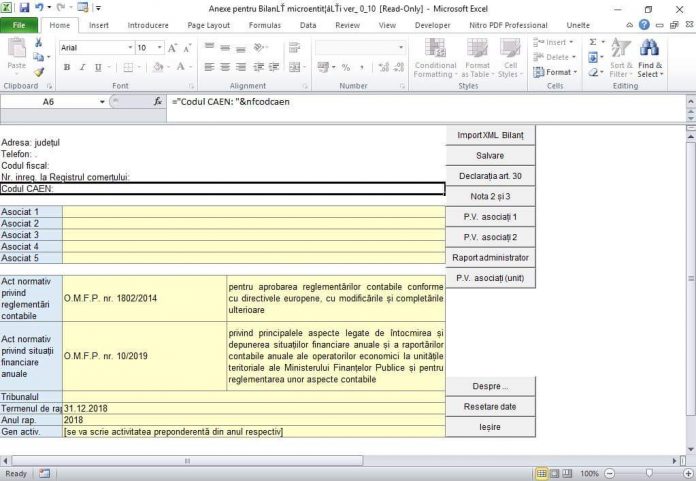Toggle Page Break Preview view button
This screenshot has height=481, width=696.
click(x=567, y=473)
